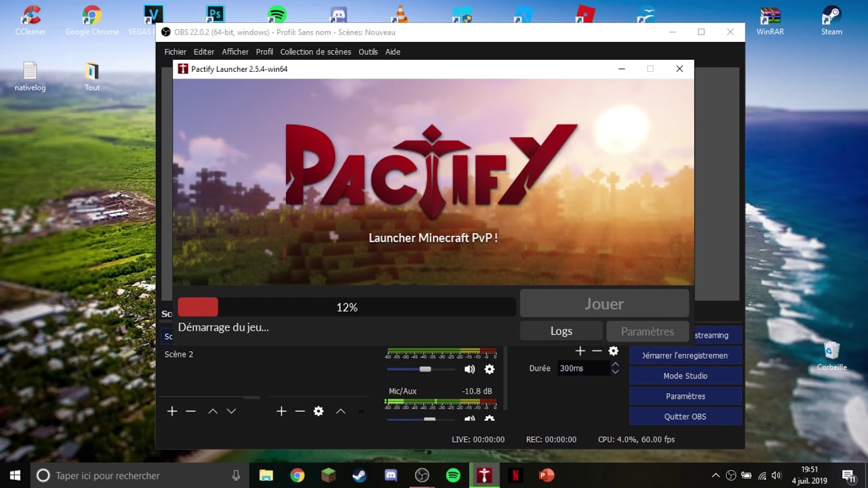Open WinRAR desktop shortcut
This screenshot has height=488, width=868.
770,20
